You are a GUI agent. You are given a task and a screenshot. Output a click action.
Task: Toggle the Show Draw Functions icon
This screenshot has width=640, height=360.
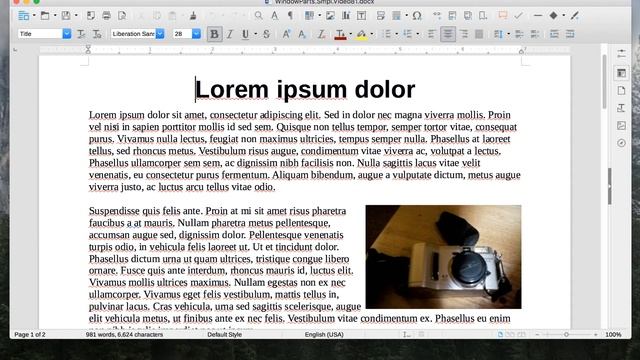pyautogui.click(x=575, y=16)
